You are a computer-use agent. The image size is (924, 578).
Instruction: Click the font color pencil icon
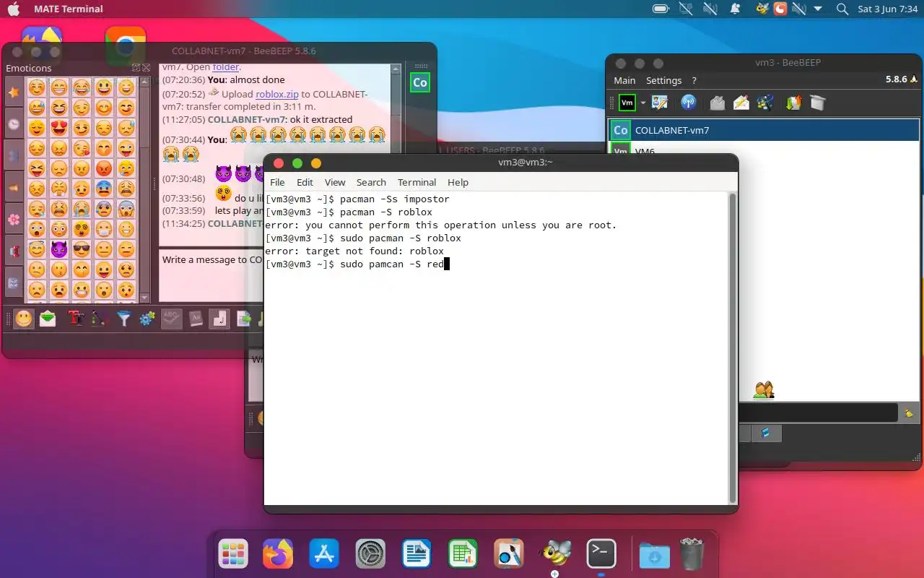coord(100,319)
